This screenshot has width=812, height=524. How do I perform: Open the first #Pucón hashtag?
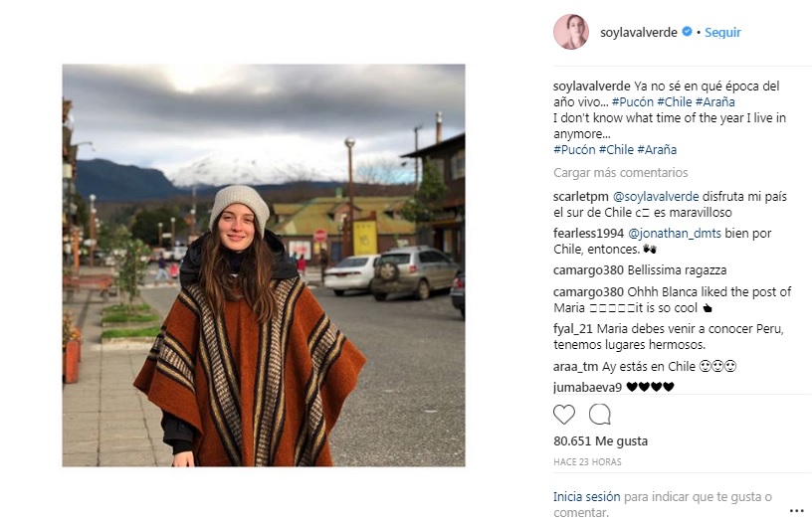pyautogui.click(x=632, y=101)
